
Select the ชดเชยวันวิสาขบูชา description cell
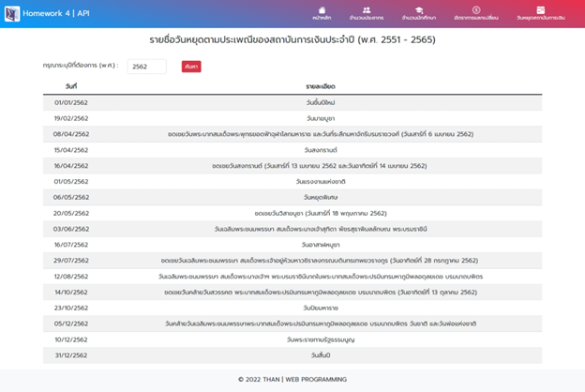click(321, 213)
